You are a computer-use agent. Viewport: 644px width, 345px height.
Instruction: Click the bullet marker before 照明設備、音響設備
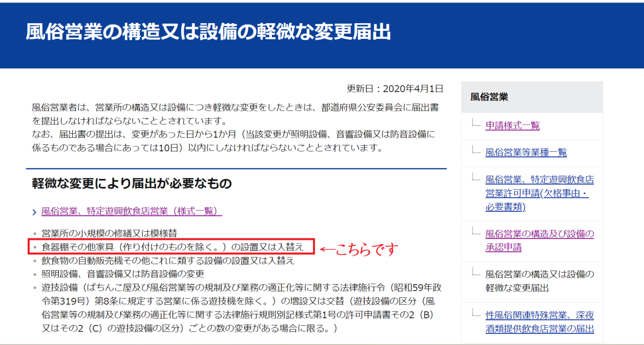point(35,275)
